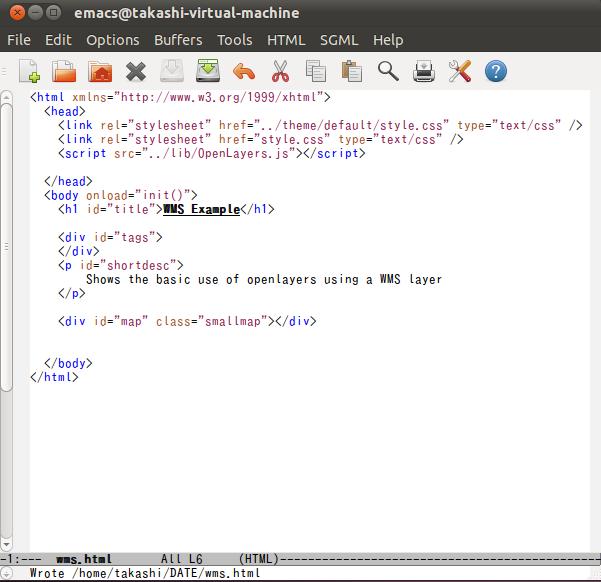Open the SGML menu
Image resolution: width=601 pixels, height=582 pixels.
(339, 40)
